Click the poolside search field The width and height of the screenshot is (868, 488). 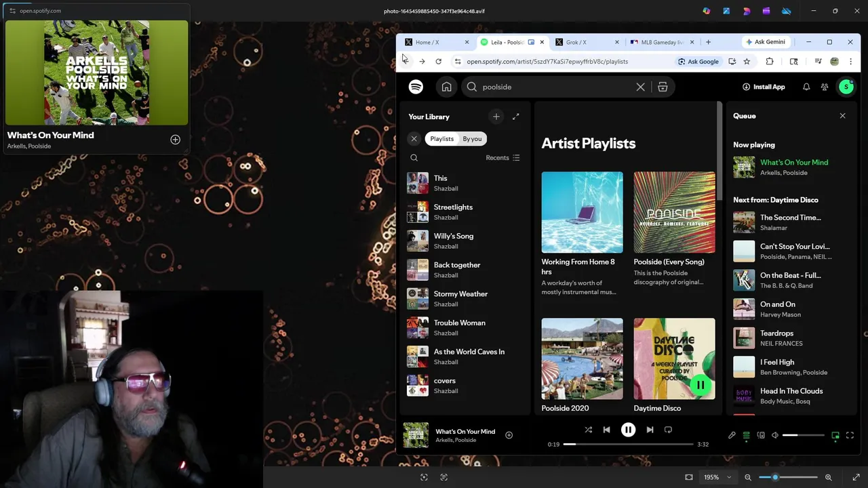coord(556,87)
